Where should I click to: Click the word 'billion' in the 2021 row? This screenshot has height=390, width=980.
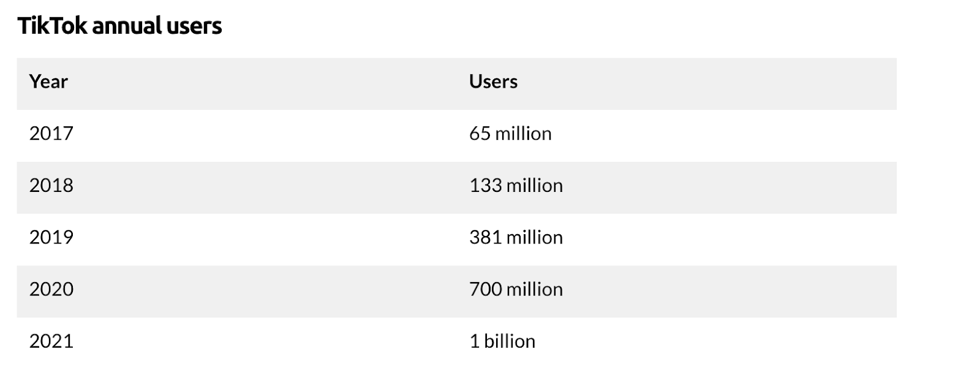(510, 341)
